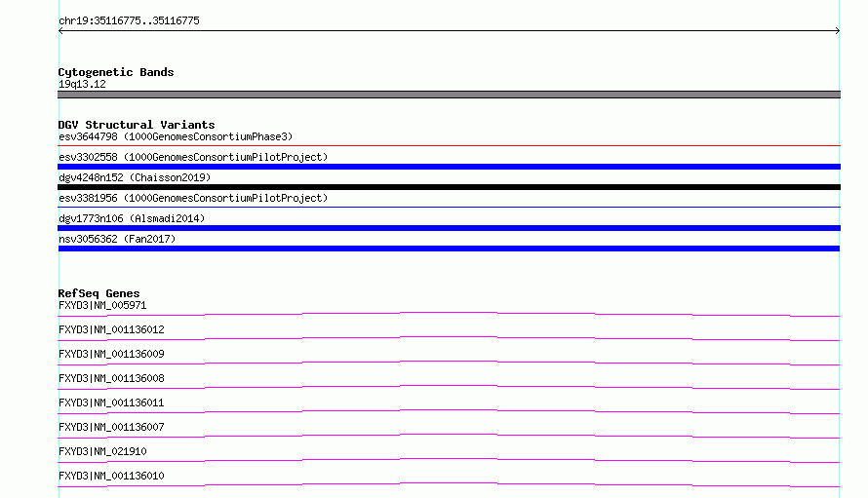Click the magenta FXYD3|NM_001136011 transcript line

pos(449,411)
